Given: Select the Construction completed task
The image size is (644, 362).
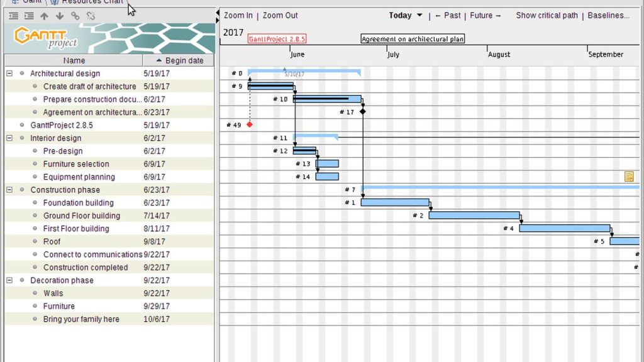Looking at the screenshot, I should pos(86,267).
